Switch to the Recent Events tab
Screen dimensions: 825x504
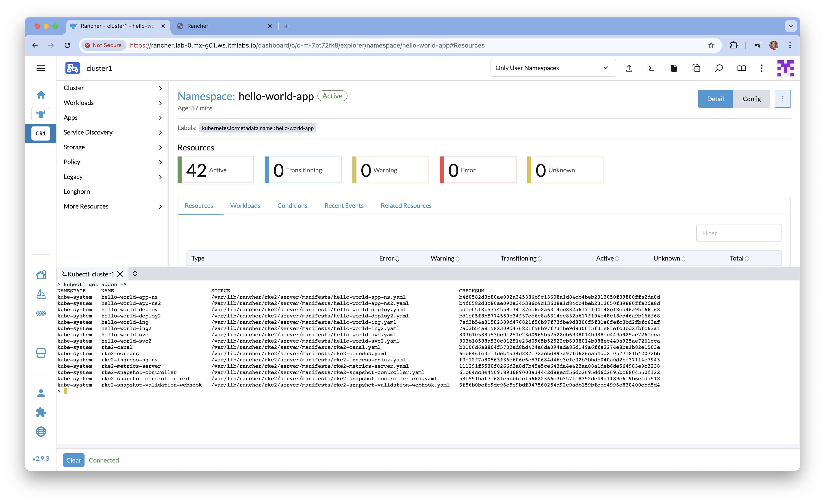[x=344, y=206]
